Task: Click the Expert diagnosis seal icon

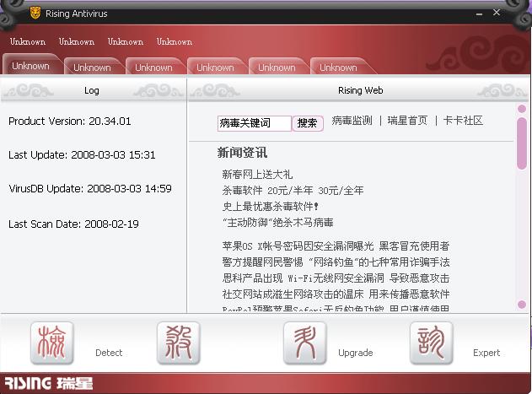Action: click(431, 343)
